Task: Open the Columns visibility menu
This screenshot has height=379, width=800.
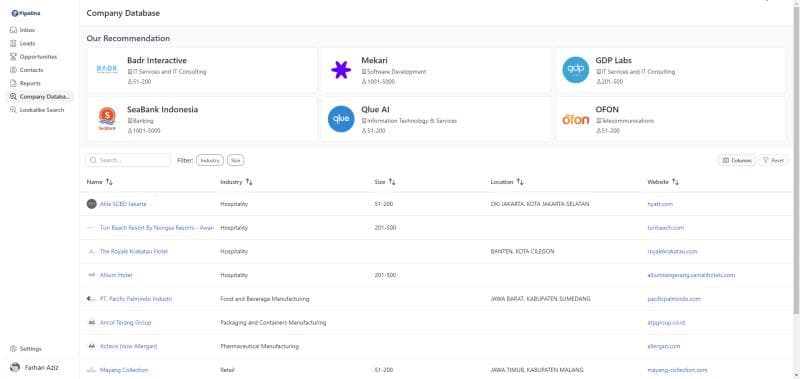Action: (x=737, y=160)
